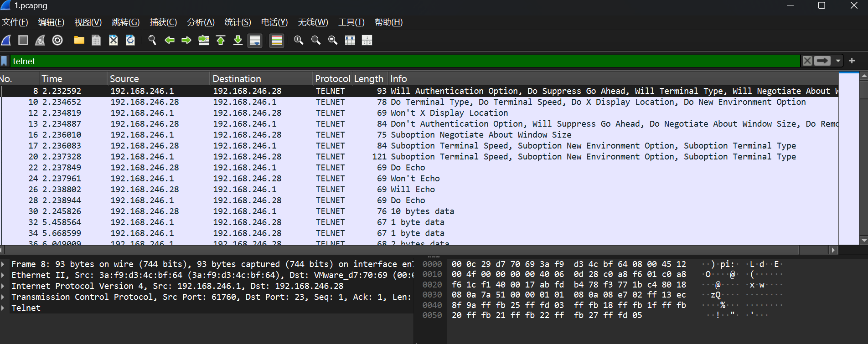Open the 编辑(E) menu

point(51,22)
